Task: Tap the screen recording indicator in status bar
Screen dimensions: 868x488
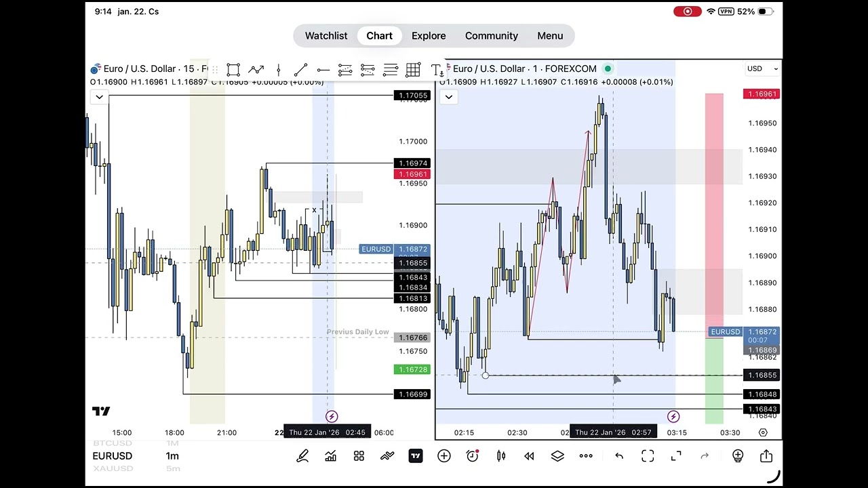Action: [688, 12]
